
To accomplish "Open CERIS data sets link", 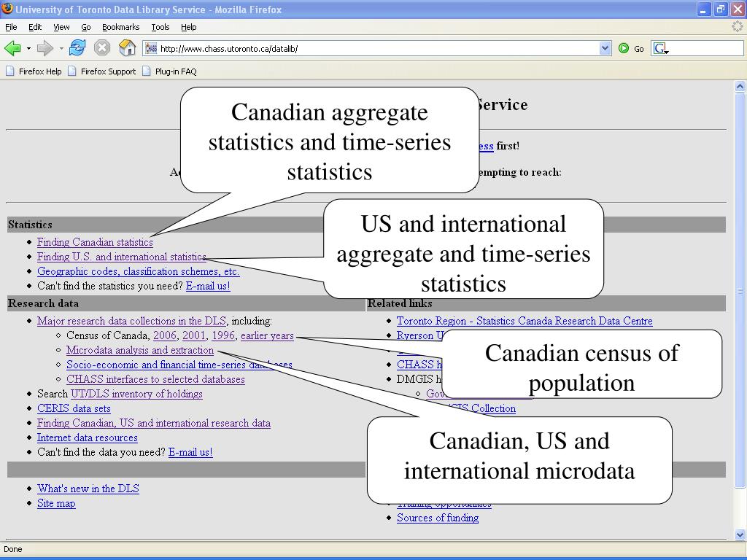I will (74, 408).
